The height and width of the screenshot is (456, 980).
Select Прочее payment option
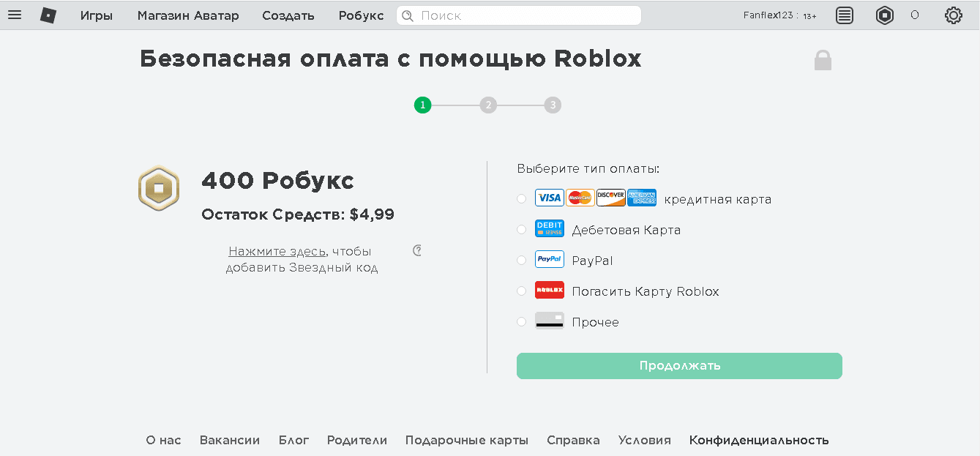pyautogui.click(x=520, y=321)
